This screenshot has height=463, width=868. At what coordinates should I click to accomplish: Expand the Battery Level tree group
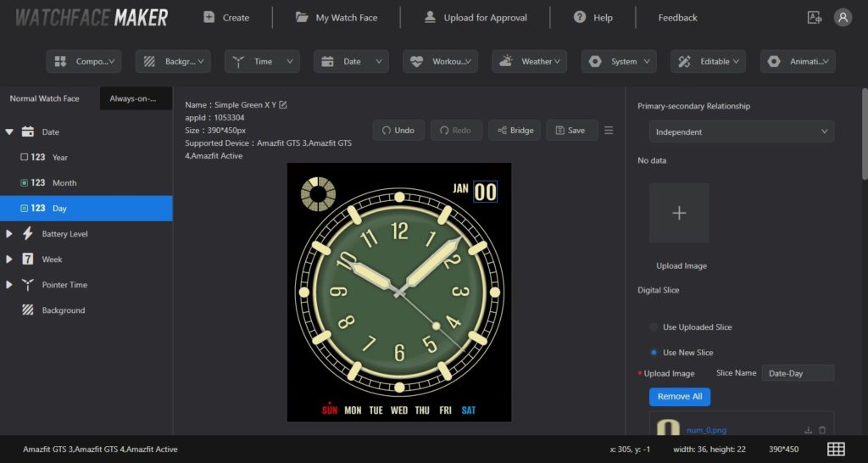[x=9, y=234]
